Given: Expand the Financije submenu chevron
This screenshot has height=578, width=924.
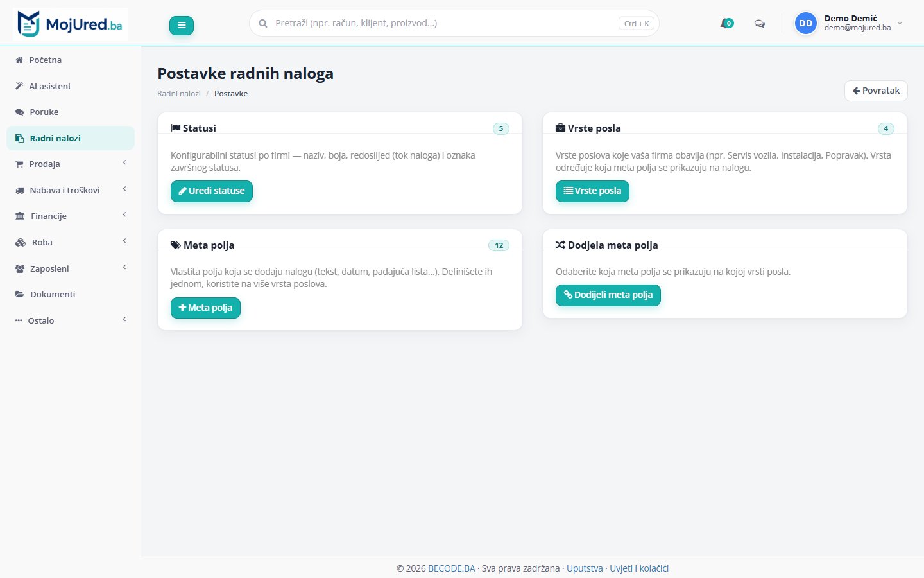Looking at the screenshot, I should tap(124, 215).
